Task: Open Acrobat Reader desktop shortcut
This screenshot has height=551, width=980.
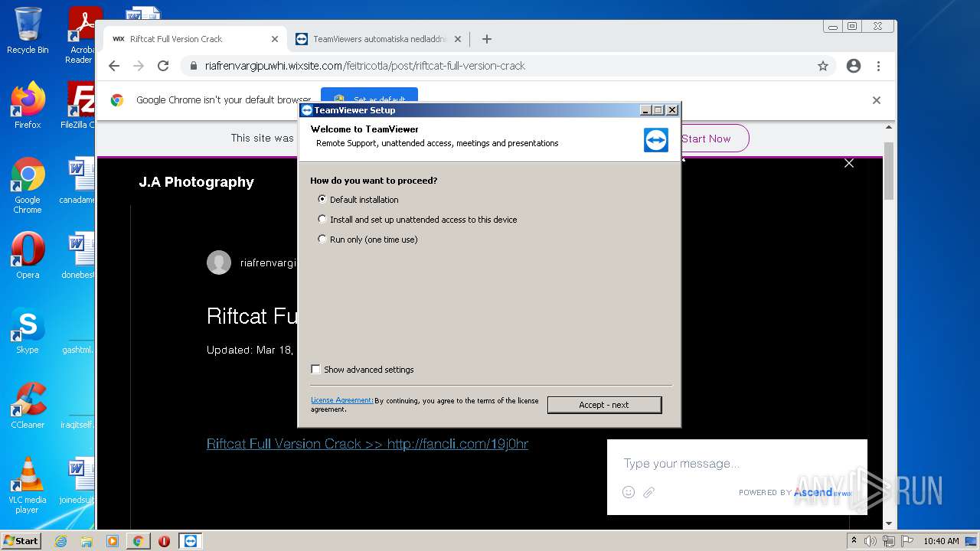Action: click(81, 35)
